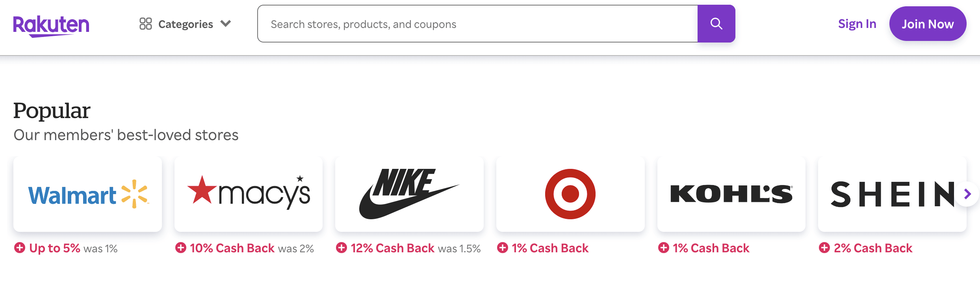Open the Walmart store card

87,194
